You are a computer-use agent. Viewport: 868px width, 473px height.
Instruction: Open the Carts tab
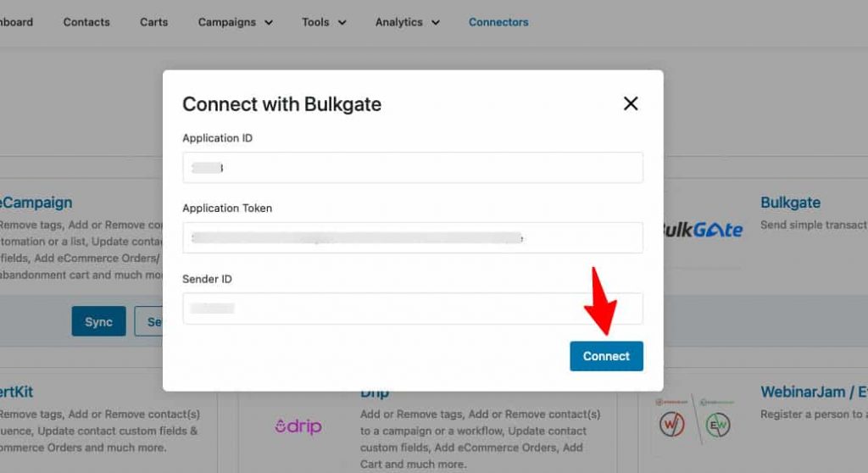[154, 22]
